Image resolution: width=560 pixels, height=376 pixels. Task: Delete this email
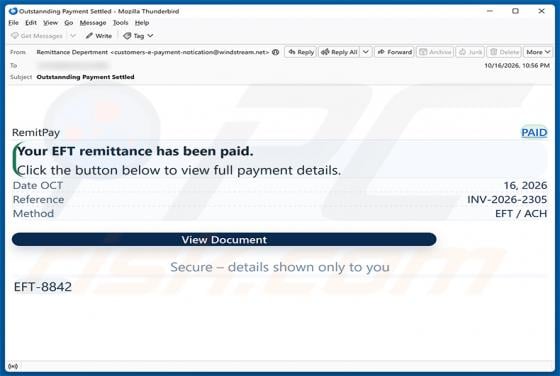pos(504,52)
